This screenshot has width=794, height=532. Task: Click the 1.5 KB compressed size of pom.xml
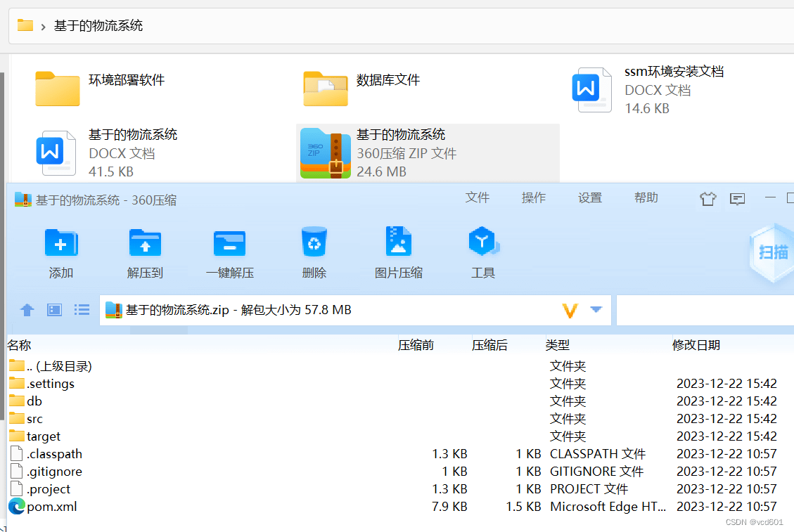(524, 507)
